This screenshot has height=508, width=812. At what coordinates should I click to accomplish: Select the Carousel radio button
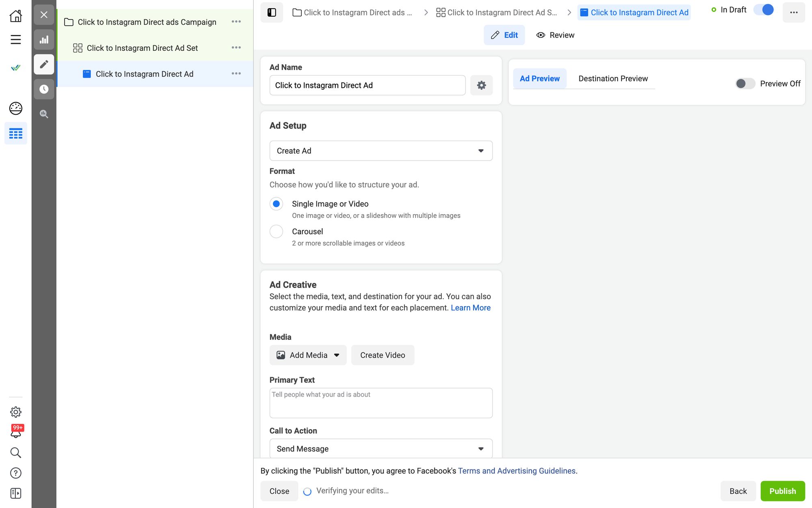tap(276, 231)
